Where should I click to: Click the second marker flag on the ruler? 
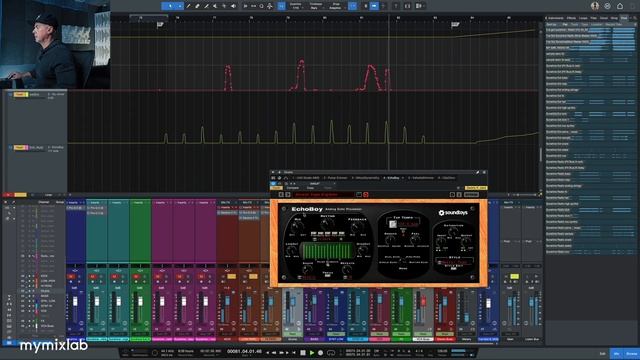[455, 25]
